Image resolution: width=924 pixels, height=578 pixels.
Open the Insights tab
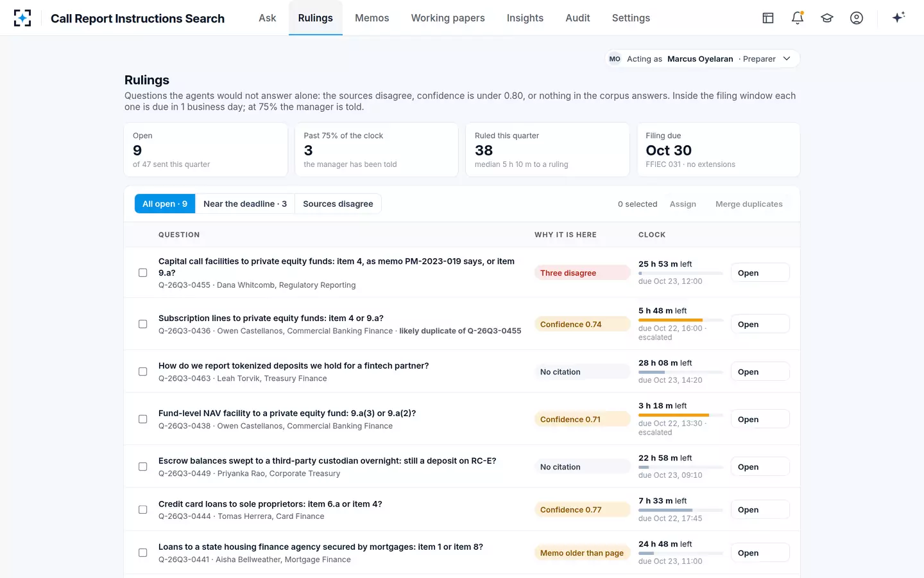(x=525, y=18)
